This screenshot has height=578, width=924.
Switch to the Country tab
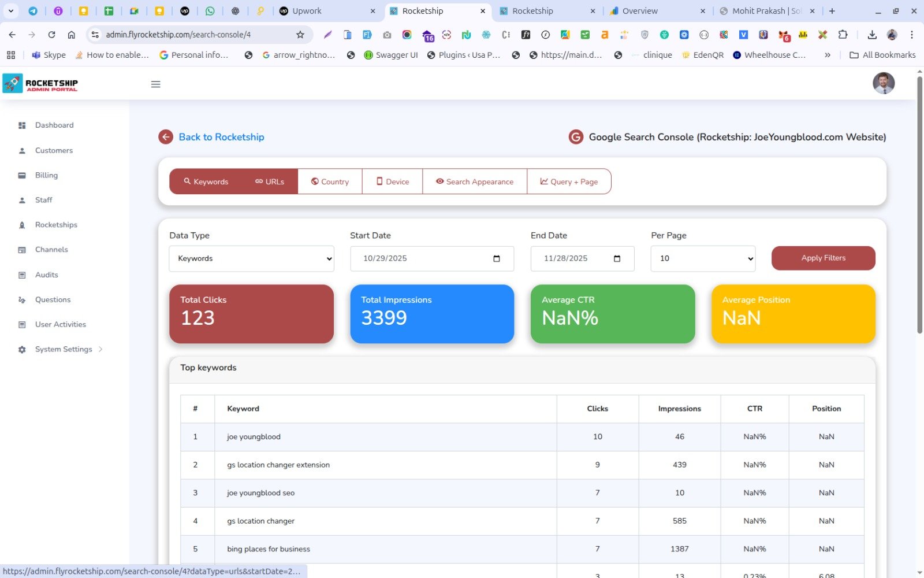[330, 181]
